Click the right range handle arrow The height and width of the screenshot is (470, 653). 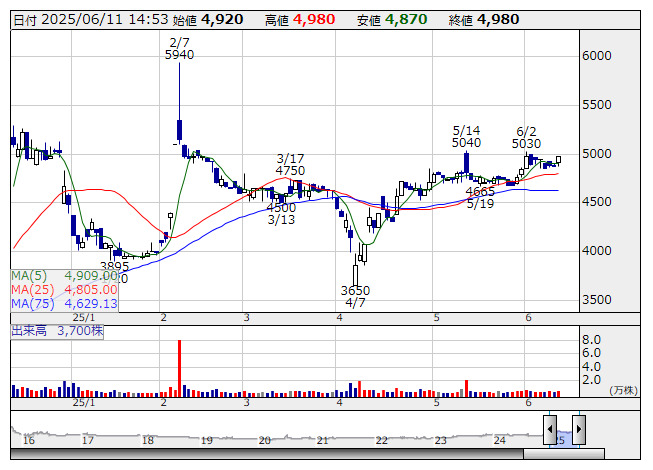pos(579,429)
